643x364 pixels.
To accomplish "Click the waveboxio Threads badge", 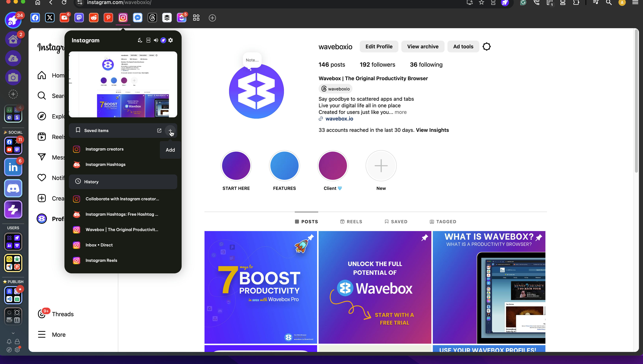I will (335, 89).
